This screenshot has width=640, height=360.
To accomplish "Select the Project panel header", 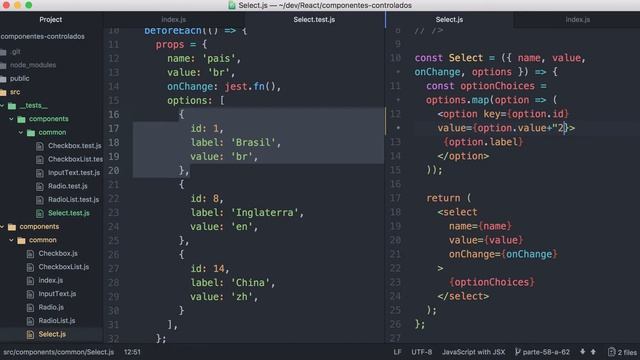I will click(x=51, y=20).
